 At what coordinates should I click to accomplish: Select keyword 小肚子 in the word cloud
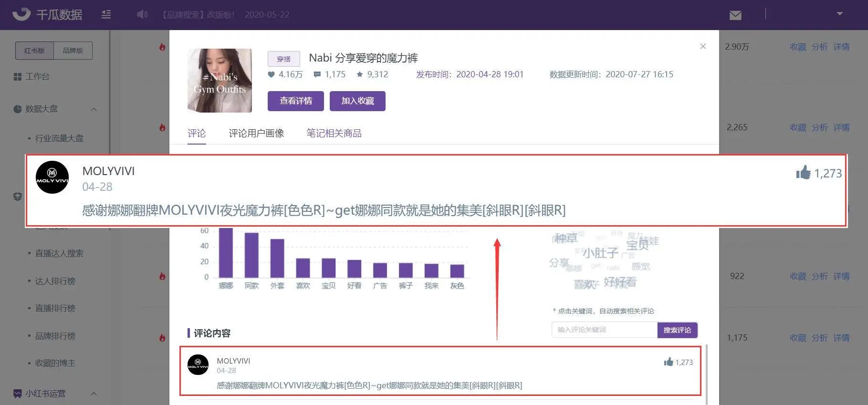[x=600, y=253]
